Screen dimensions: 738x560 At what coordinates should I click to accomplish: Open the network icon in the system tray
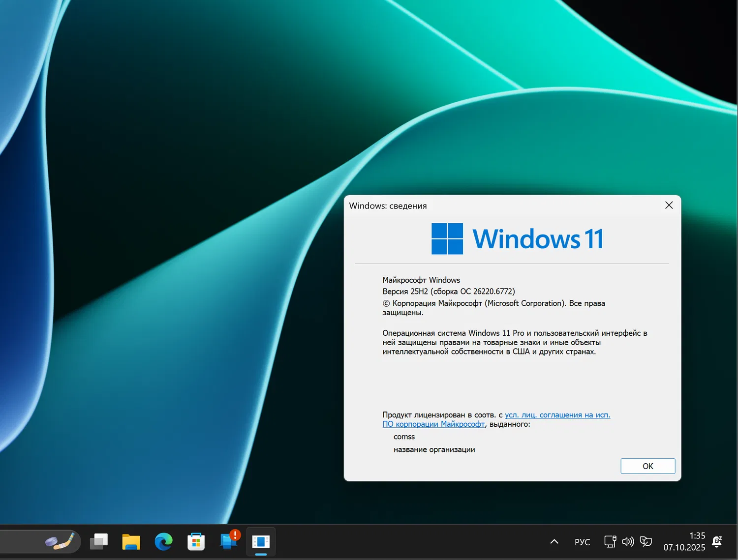click(x=610, y=541)
